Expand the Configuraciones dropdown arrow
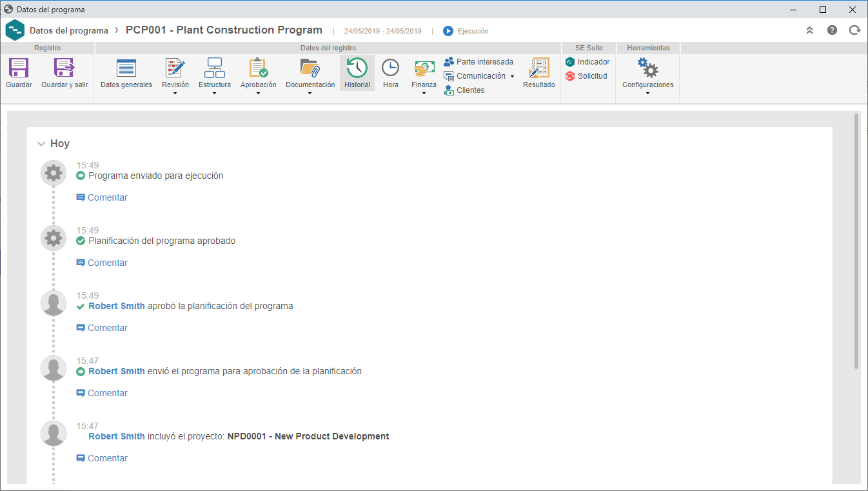 click(647, 94)
